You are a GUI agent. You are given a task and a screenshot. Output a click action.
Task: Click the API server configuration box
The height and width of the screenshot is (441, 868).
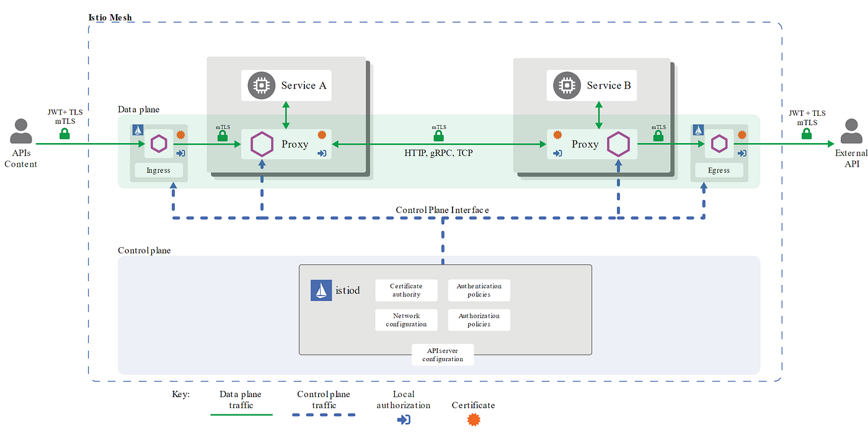pyautogui.click(x=443, y=354)
